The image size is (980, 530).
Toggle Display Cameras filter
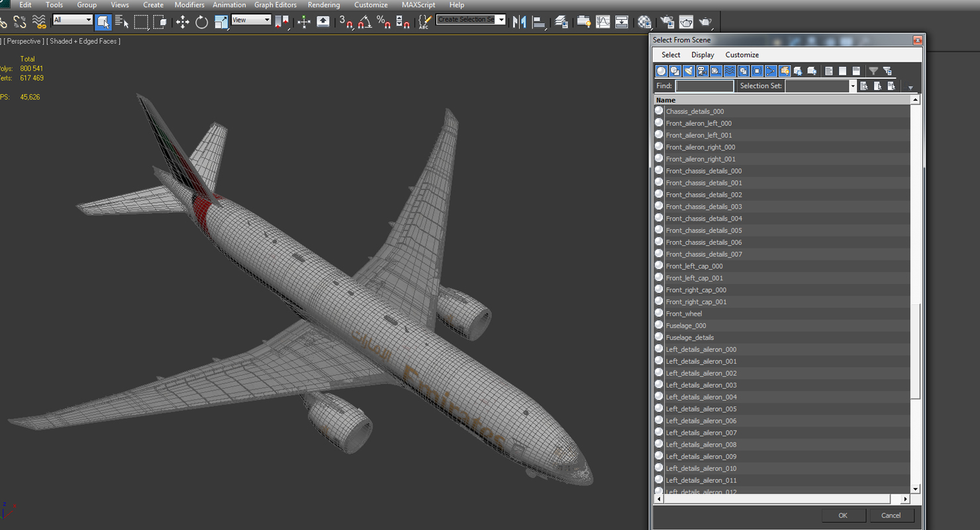point(702,71)
